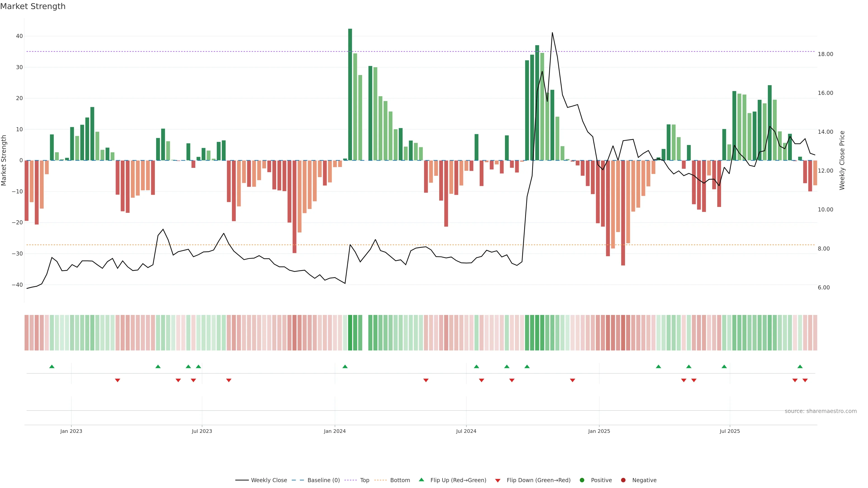
Task: Click the first green flip-up marker near Jan 2023
Action: [x=52, y=366]
